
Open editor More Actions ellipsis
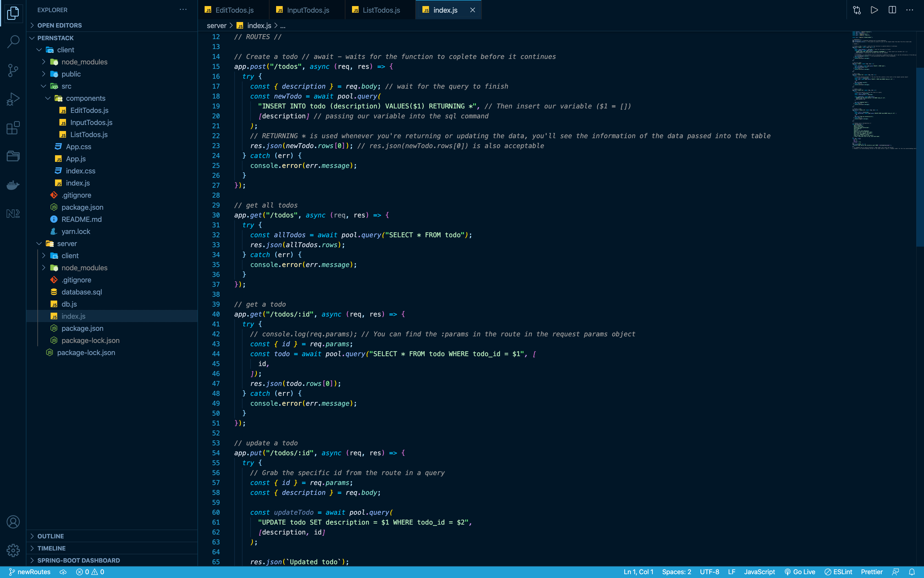click(910, 10)
